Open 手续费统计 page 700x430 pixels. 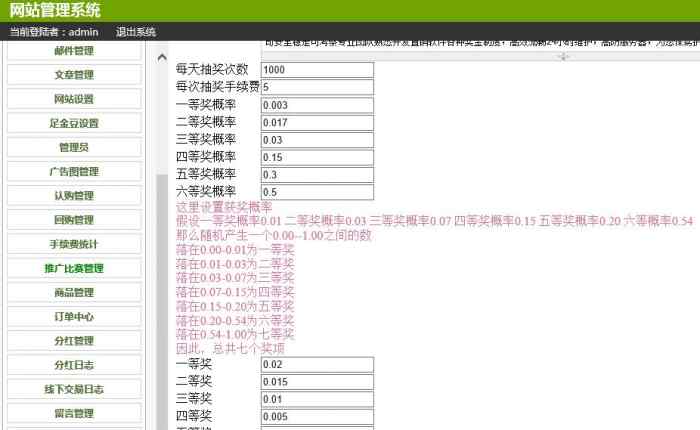(x=74, y=244)
